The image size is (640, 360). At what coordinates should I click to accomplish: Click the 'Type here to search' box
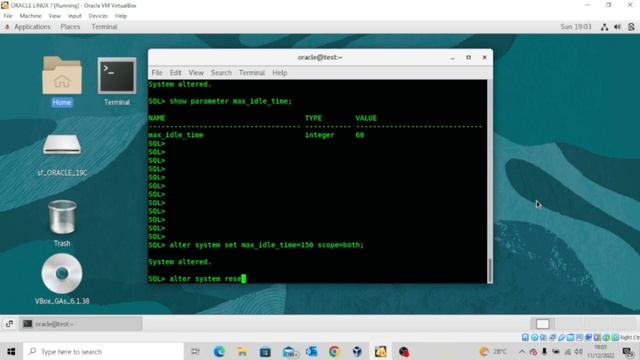[x=104, y=351]
